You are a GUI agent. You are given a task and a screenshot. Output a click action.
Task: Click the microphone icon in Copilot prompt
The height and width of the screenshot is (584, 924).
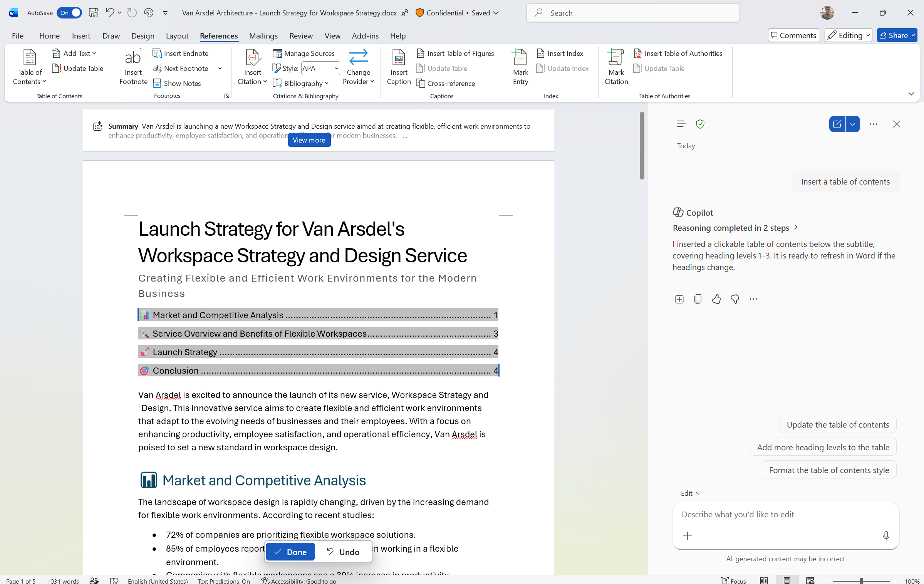tap(886, 535)
